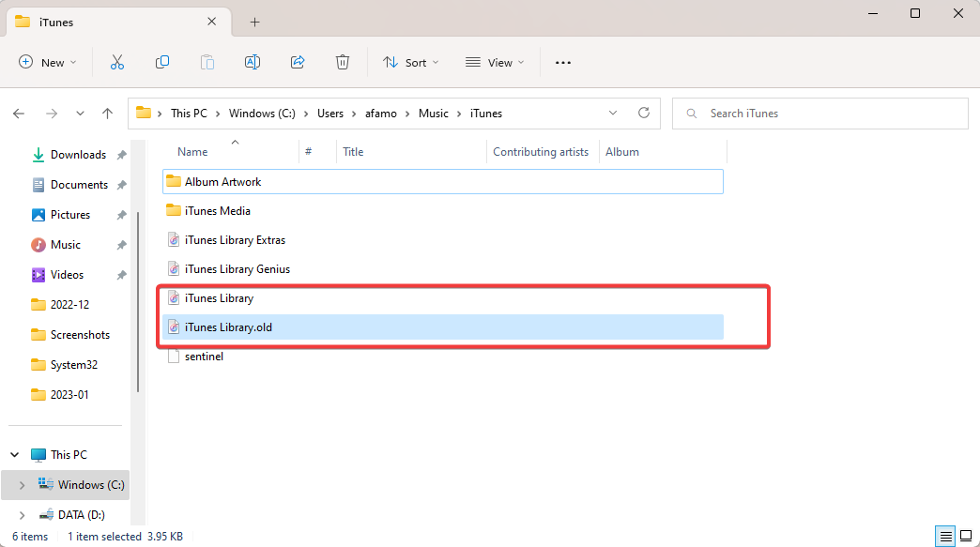980x547 pixels.
Task: Click Windows (C:) in address breadcrumb
Action: [x=262, y=113]
